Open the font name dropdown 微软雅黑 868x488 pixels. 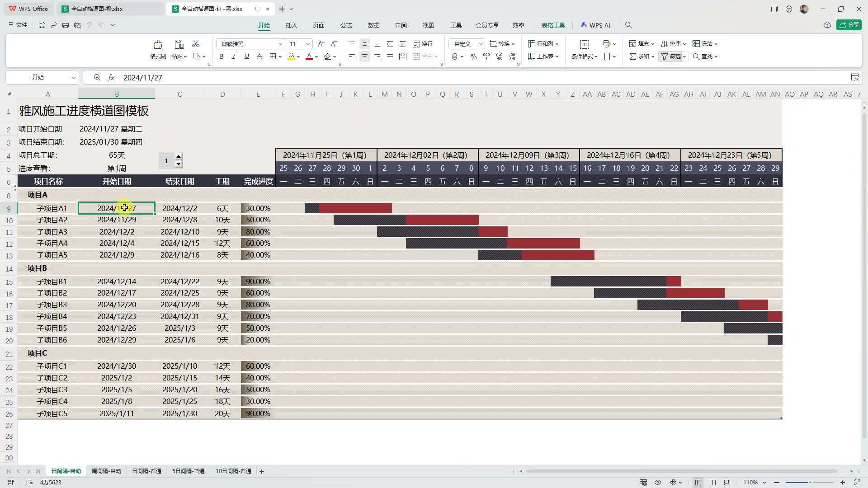coord(280,44)
